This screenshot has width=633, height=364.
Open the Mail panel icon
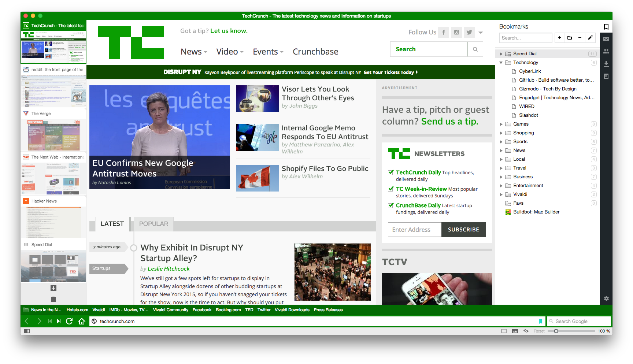pyautogui.click(x=606, y=39)
